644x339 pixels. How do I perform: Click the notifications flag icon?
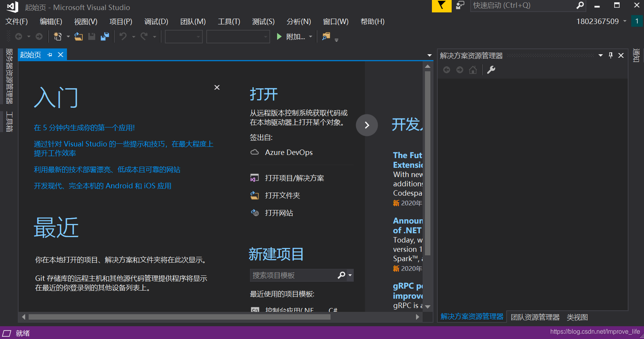442,6
